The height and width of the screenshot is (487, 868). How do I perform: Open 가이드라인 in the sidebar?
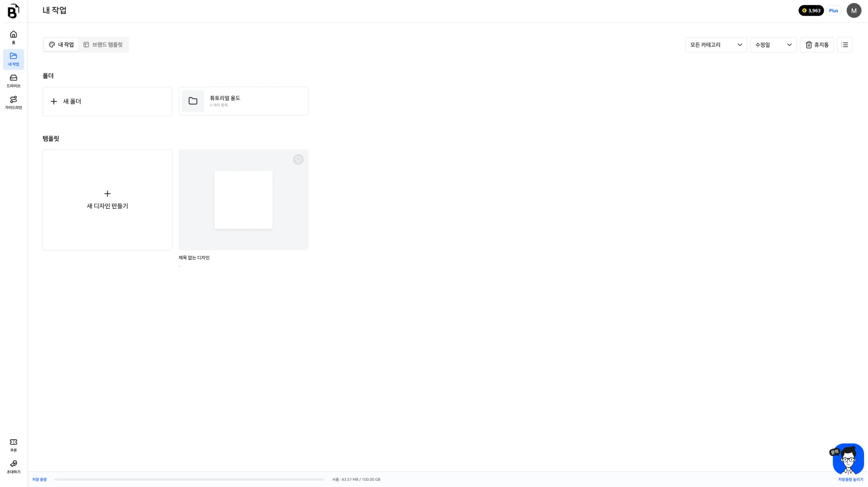pos(13,102)
